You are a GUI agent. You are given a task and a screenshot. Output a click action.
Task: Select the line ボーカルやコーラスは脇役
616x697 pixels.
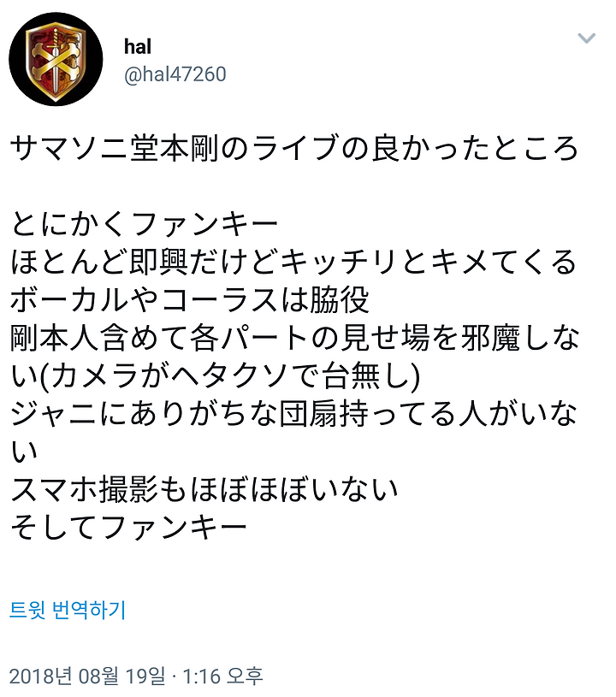pos(189,299)
